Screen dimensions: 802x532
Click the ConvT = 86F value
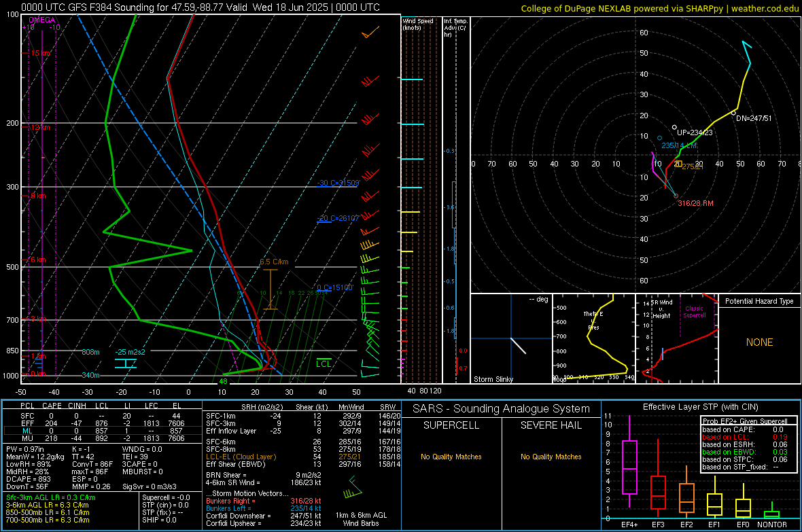point(92,465)
